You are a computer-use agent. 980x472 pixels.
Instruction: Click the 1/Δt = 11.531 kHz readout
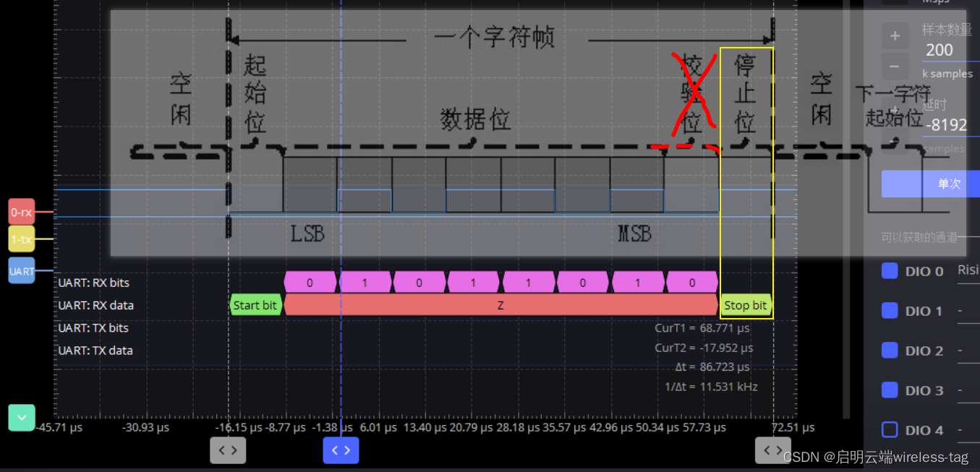[711, 387]
